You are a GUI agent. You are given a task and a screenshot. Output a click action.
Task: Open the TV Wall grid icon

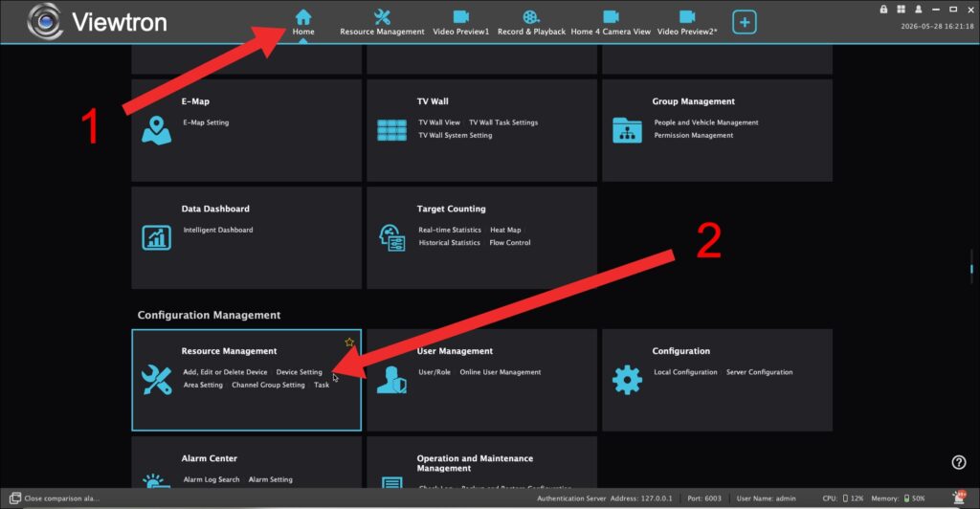[391, 130]
